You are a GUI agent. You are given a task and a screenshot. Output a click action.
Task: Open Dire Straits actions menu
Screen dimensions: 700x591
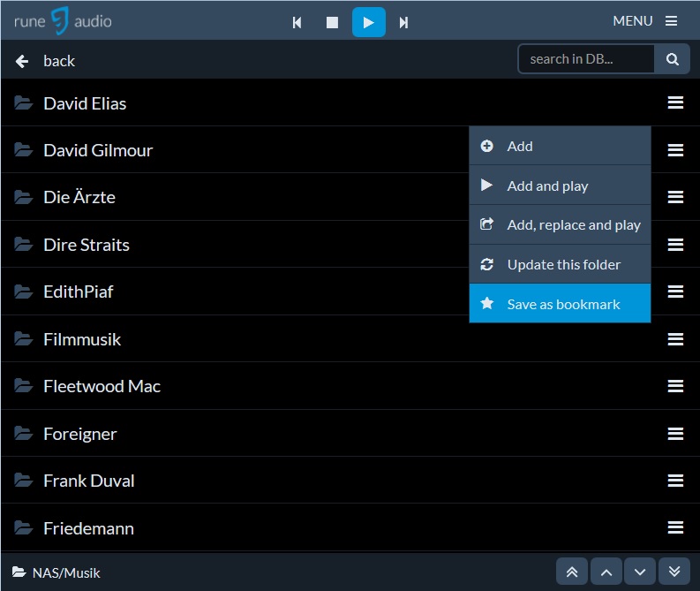point(675,245)
